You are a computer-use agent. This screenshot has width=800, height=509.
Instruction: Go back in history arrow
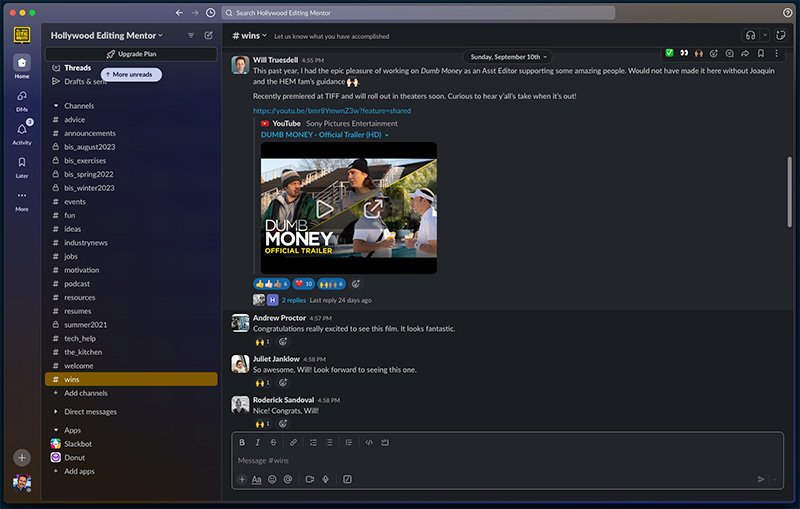click(179, 13)
